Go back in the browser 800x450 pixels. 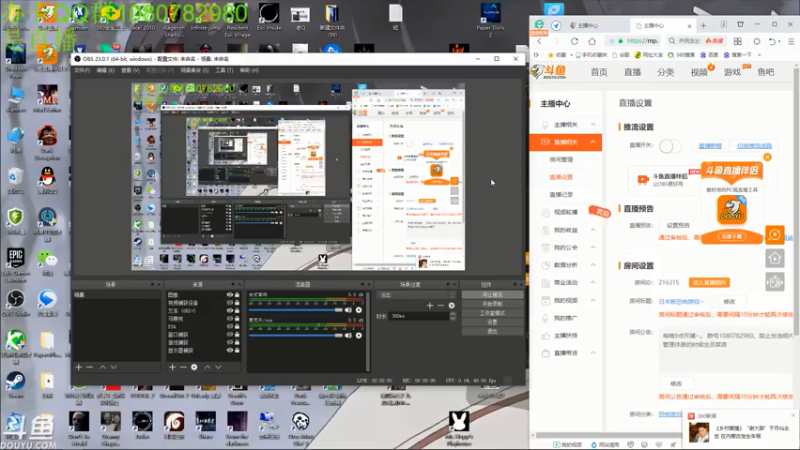click(x=539, y=41)
